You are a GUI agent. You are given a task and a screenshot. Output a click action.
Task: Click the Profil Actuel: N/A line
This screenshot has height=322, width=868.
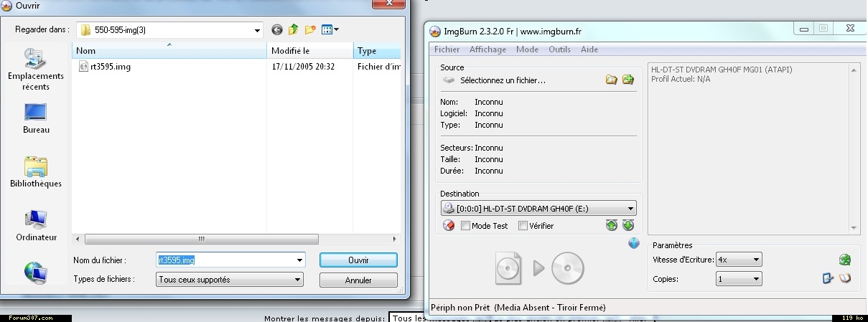pyautogui.click(x=681, y=79)
